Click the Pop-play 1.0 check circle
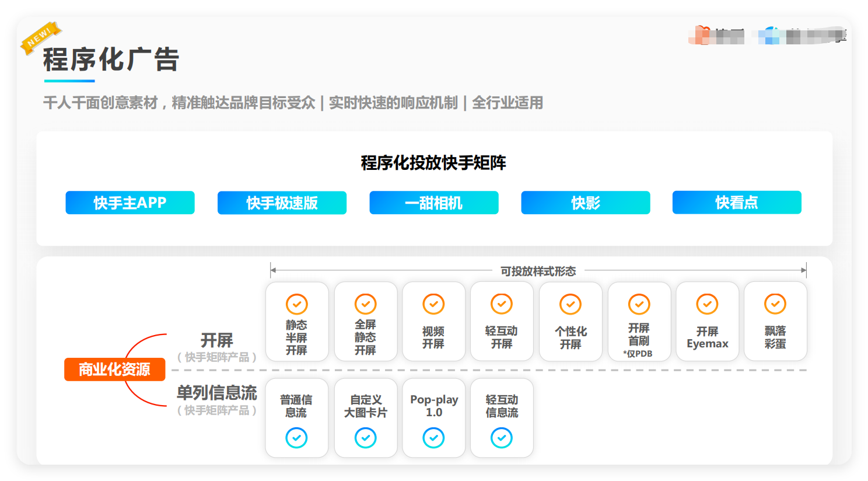 point(434,437)
